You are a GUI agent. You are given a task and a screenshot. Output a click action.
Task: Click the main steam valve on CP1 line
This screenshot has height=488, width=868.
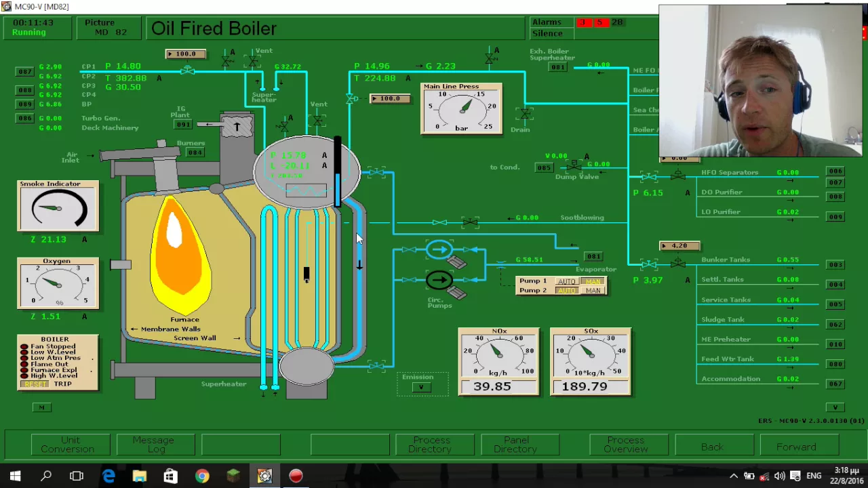click(188, 70)
